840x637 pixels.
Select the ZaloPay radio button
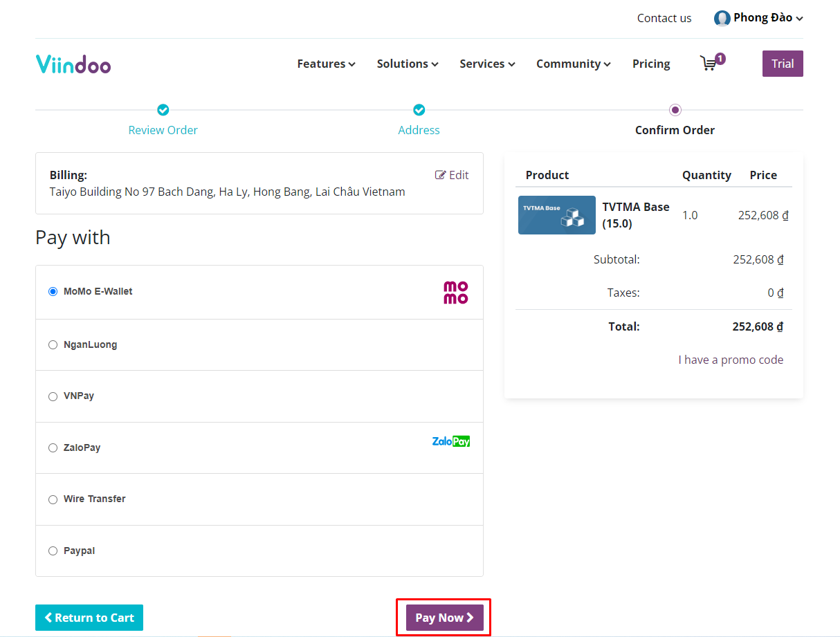click(53, 448)
